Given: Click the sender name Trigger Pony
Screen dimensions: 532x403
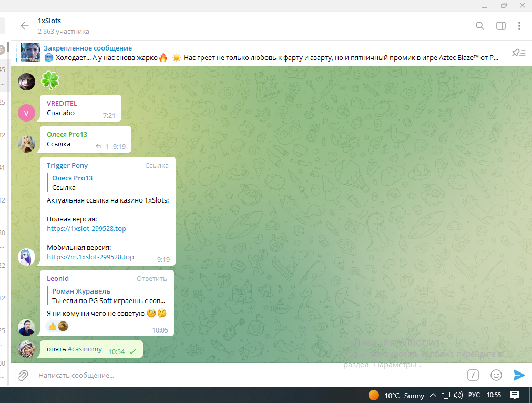Looking at the screenshot, I should (x=67, y=165).
